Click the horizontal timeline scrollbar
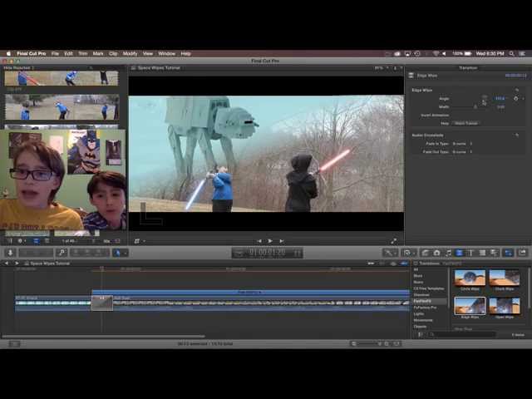Image resolution: width=532 pixels, height=399 pixels. [x=103, y=337]
